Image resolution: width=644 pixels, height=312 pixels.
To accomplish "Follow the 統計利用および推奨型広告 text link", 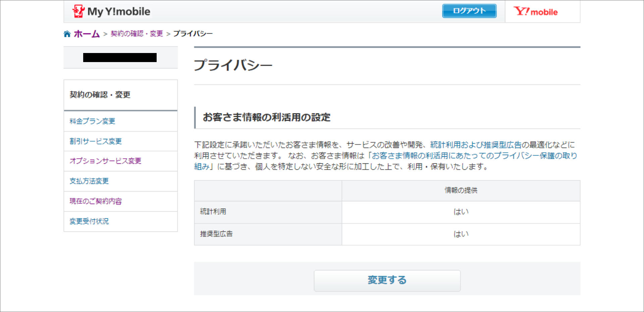I will tap(476, 145).
